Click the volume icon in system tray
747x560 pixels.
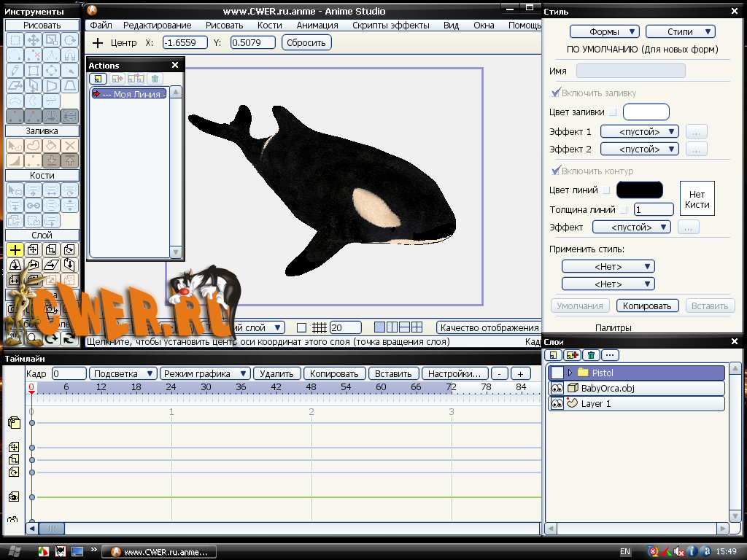[678, 551]
